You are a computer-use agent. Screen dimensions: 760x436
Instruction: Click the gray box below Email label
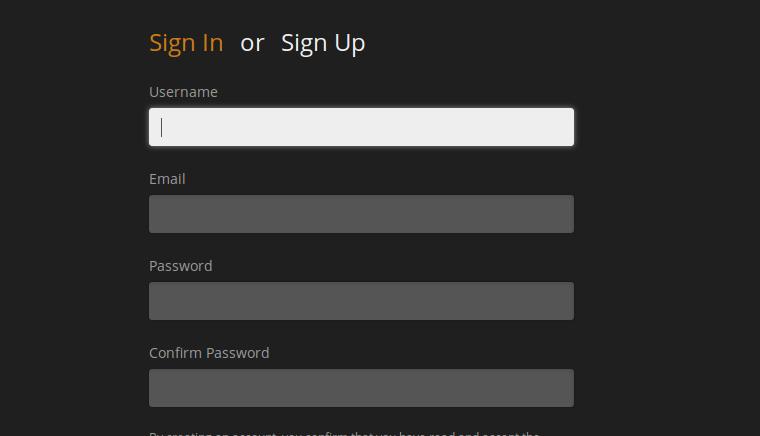click(361, 214)
